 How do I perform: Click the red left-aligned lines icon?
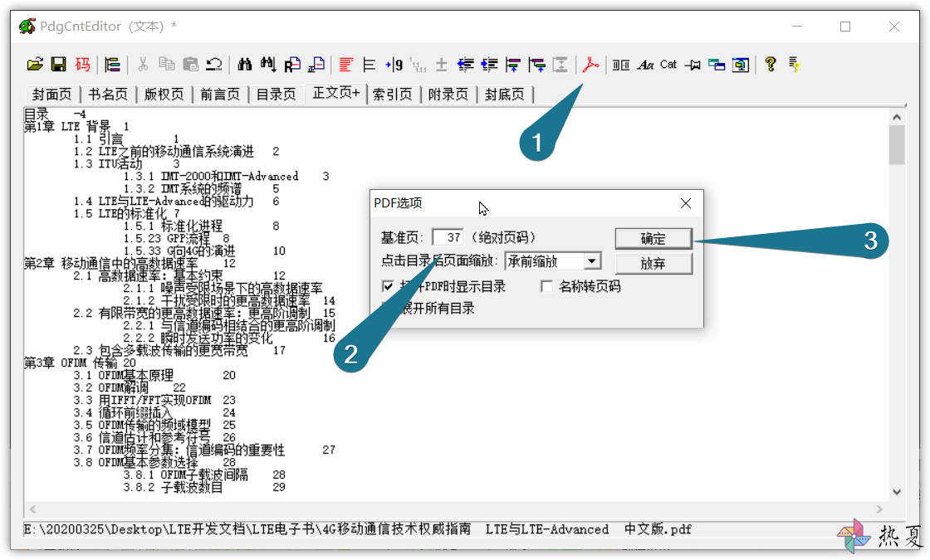coord(346,64)
